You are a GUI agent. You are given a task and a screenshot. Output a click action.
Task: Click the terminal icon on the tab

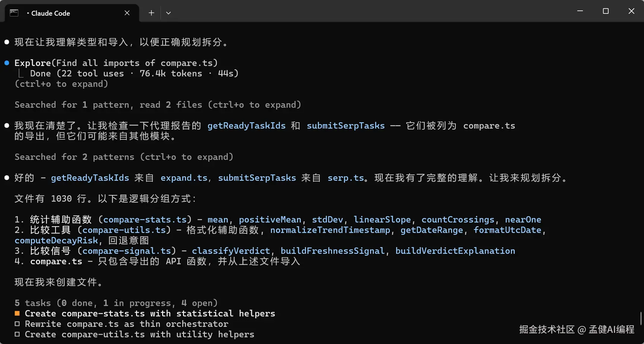14,13
